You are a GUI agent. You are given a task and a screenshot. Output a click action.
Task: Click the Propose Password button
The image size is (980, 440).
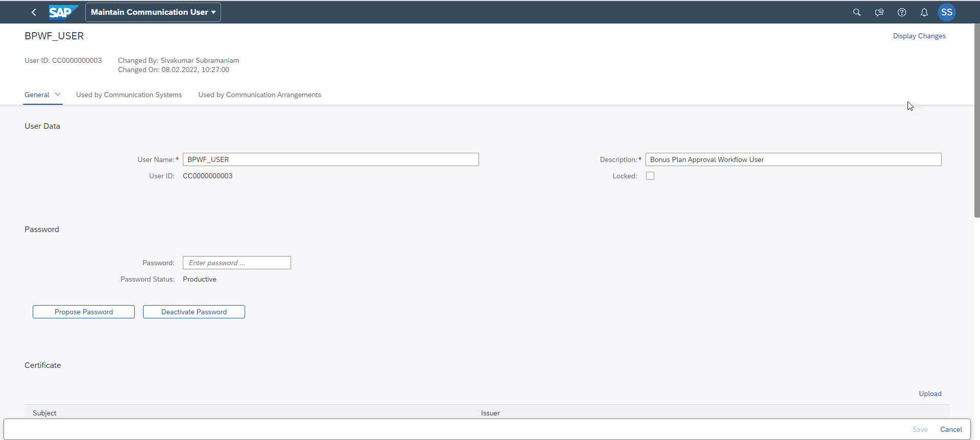[x=84, y=312]
